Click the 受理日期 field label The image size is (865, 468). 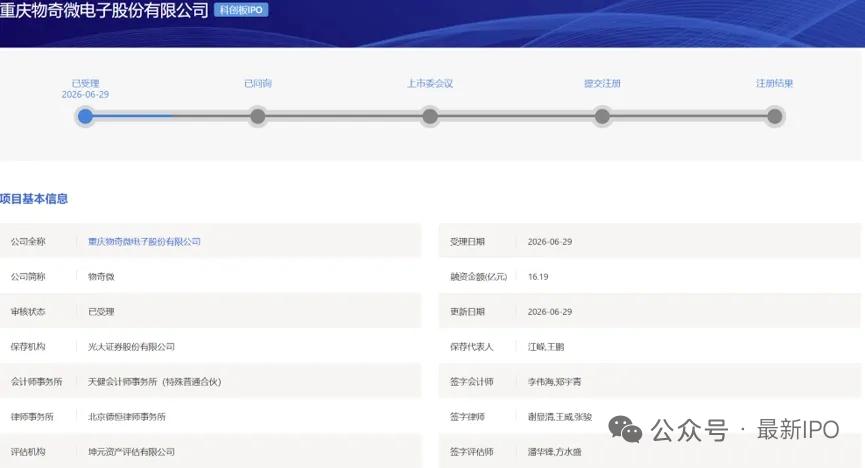point(467,242)
